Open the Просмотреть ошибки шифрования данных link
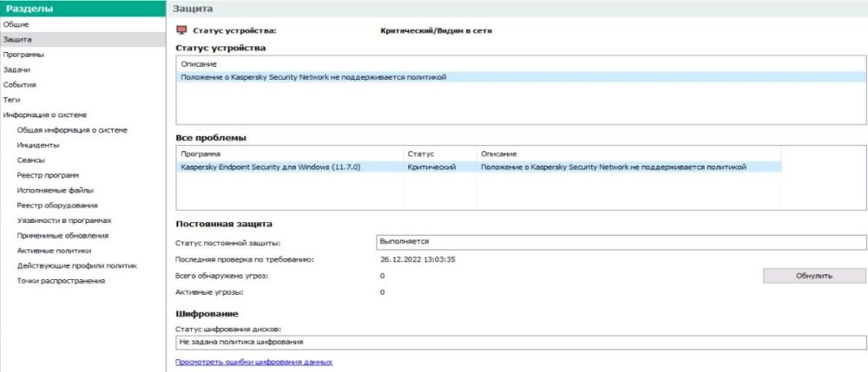868x372 pixels. (253, 362)
